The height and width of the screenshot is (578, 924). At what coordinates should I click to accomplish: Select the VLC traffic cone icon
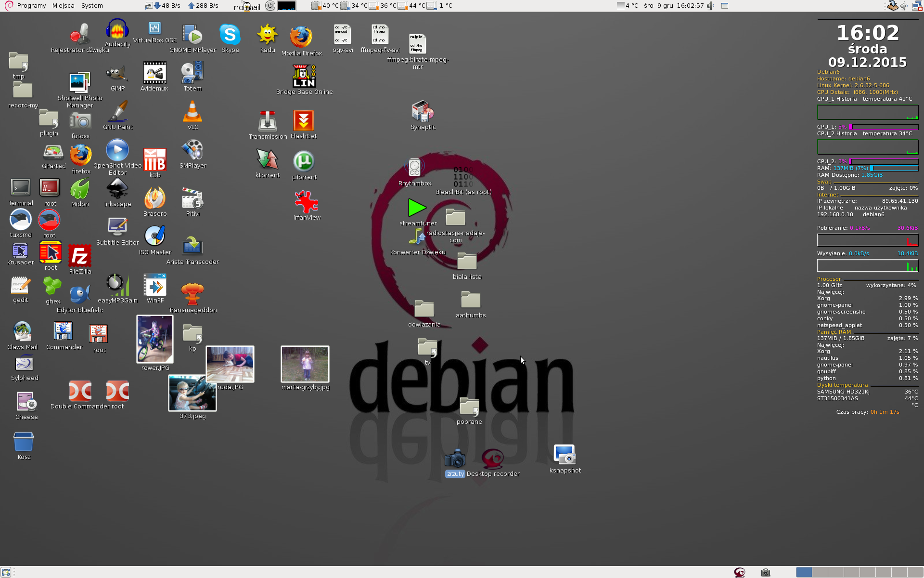click(x=192, y=112)
